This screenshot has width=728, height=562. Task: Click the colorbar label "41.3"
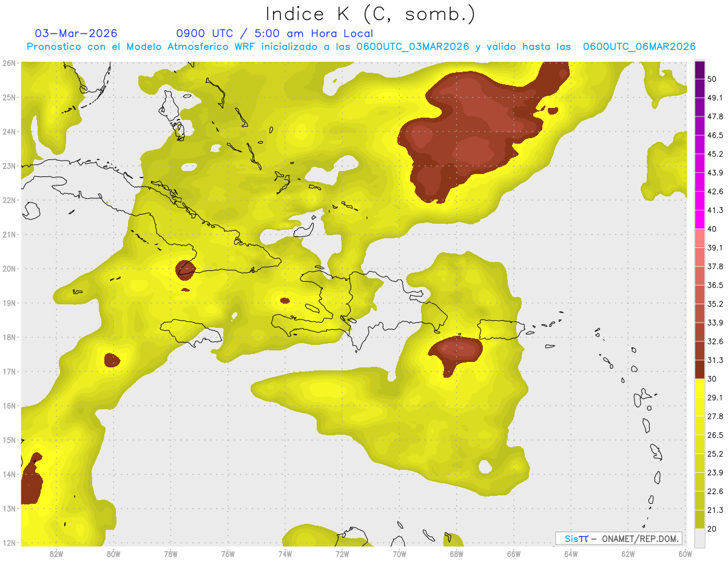coord(715,210)
